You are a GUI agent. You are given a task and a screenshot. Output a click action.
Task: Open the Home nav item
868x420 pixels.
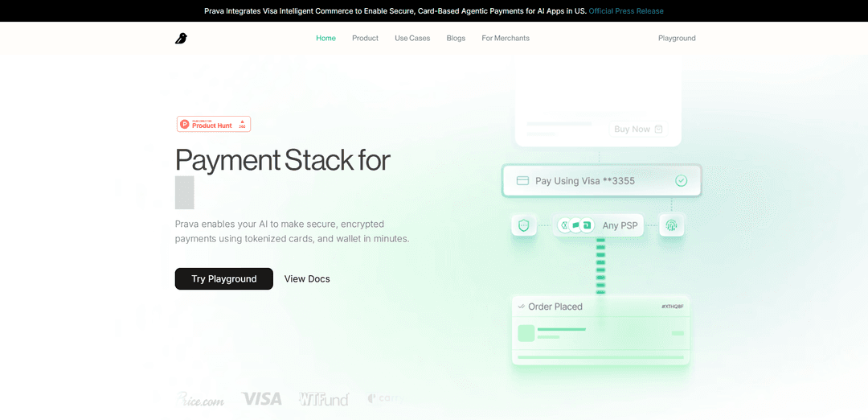(x=325, y=39)
